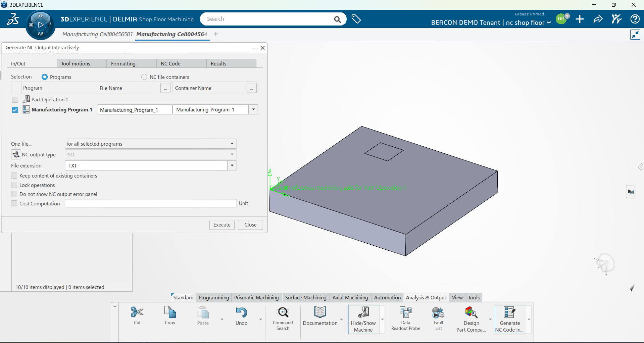
Task: Select NC file containers radio button
Action: pyautogui.click(x=144, y=77)
